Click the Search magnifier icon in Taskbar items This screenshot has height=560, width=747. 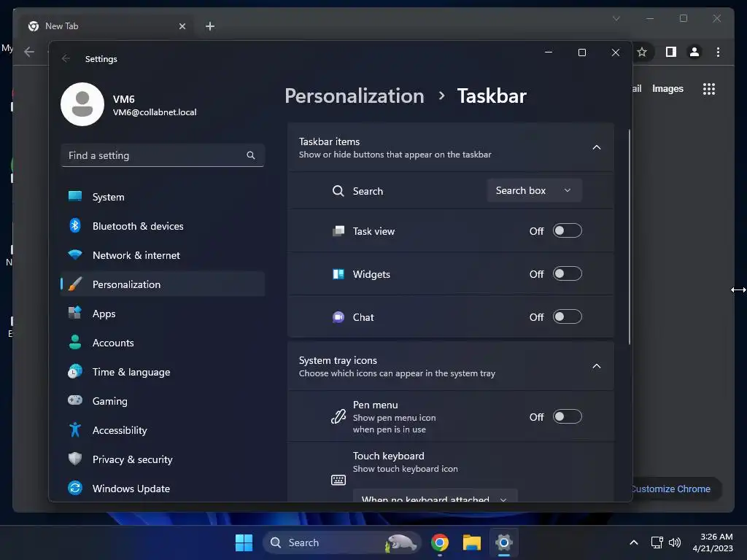[338, 191]
